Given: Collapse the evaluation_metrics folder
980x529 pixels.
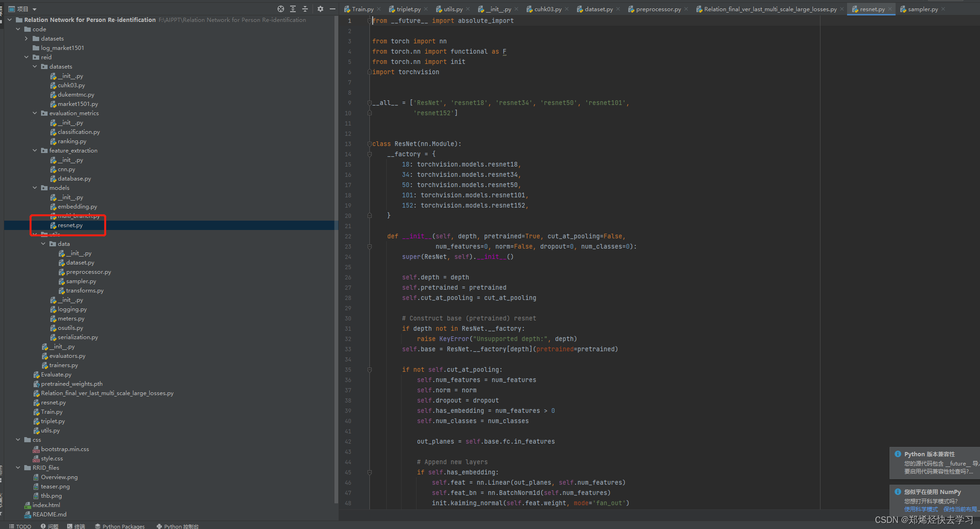Looking at the screenshot, I should (35, 113).
